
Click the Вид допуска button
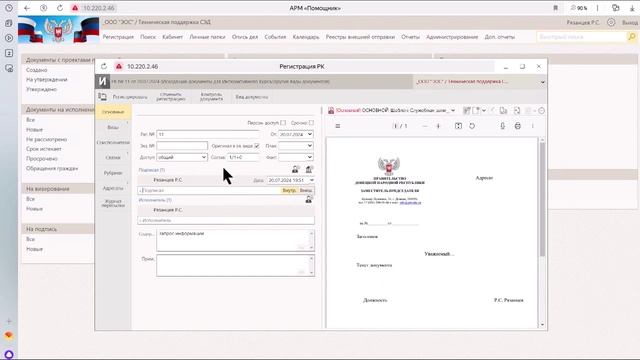[252, 97]
